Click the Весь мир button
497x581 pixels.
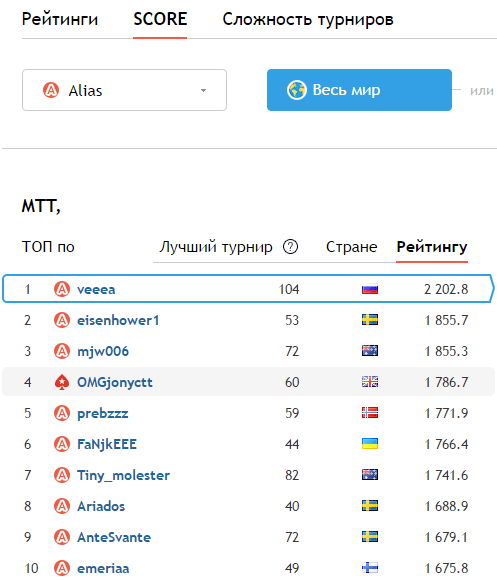359,90
